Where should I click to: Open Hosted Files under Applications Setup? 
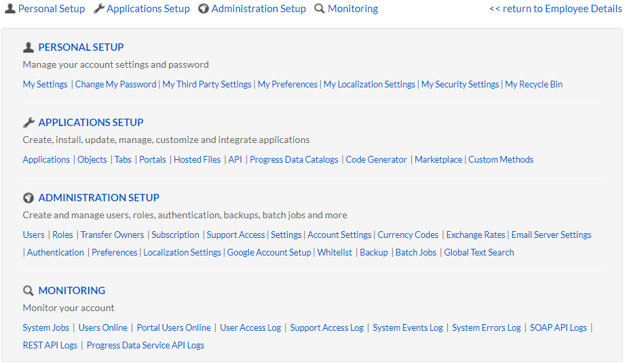[197, 160]
